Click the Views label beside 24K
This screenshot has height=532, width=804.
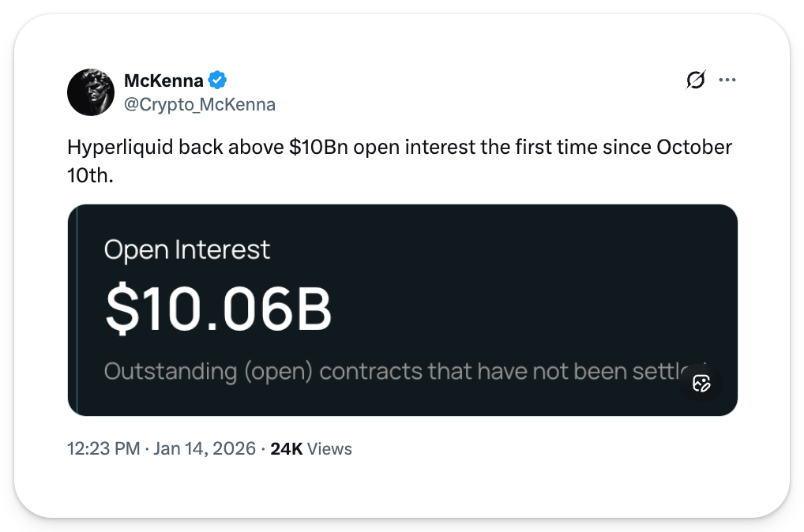pyautogui.click(x=329, y=449)
